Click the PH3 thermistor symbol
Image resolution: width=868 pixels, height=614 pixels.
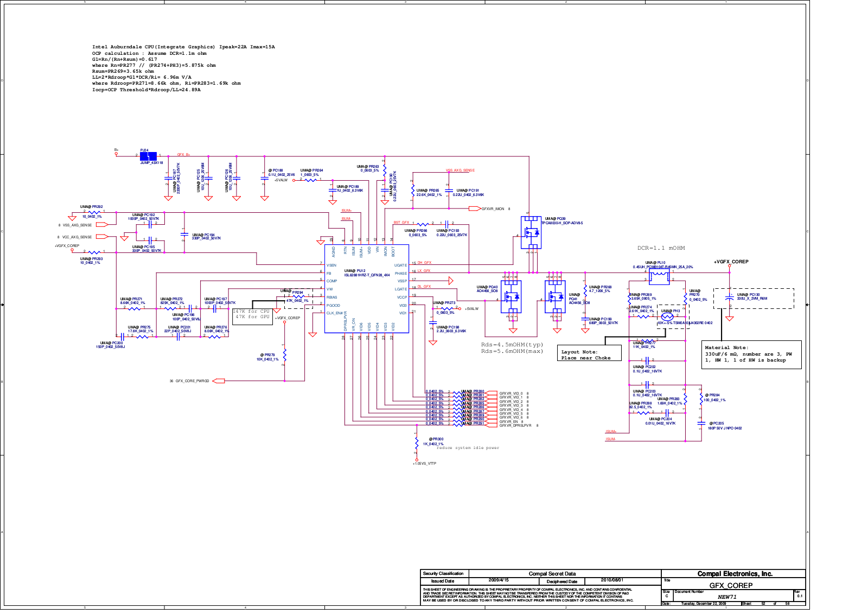(x=667, y=317)
